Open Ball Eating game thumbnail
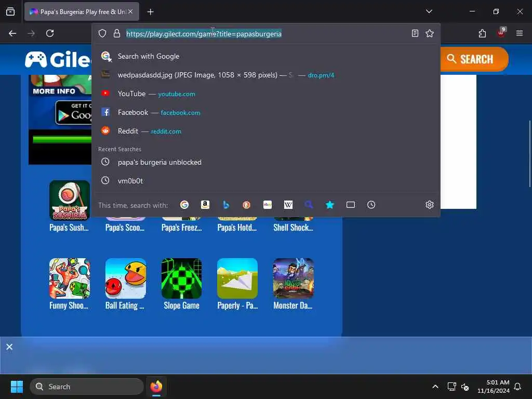 (126, 278)
